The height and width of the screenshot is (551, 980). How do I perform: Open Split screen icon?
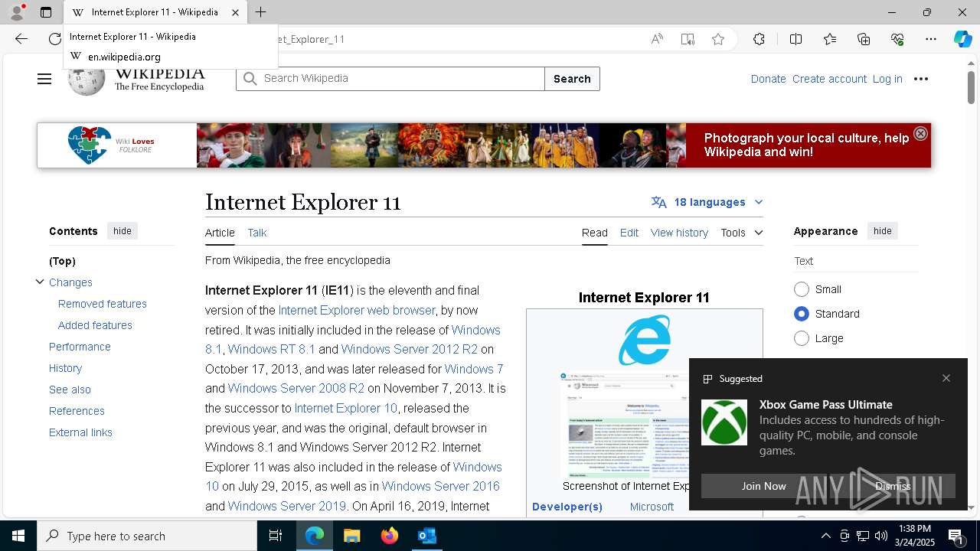[795, 39]
